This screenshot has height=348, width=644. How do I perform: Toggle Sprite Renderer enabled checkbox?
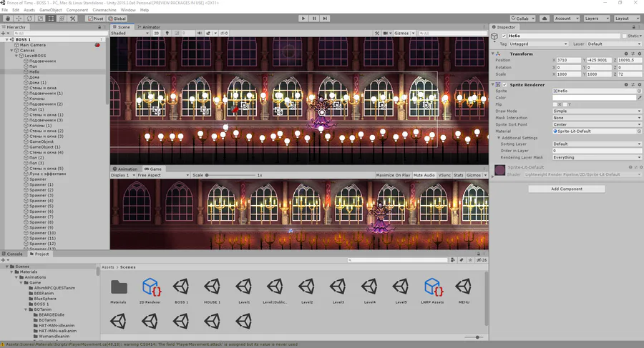pos(504,85)
